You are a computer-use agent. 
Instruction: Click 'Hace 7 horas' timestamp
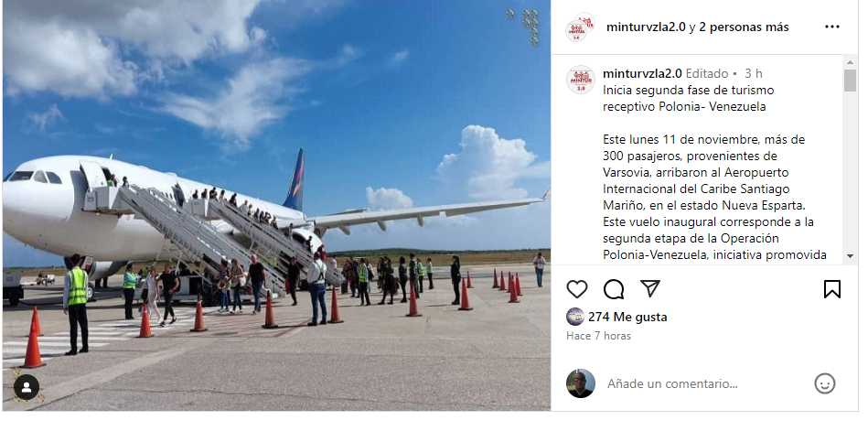pos(598,336)
